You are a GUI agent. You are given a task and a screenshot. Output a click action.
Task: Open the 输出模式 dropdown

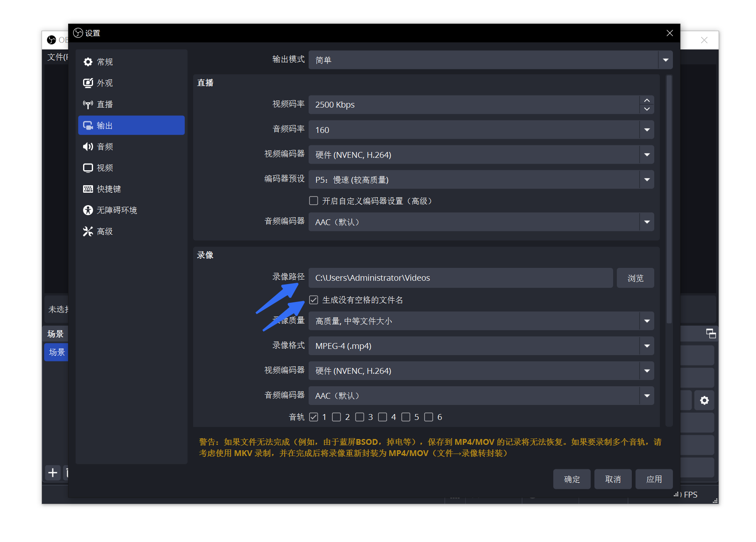click(x=491, y=60)
